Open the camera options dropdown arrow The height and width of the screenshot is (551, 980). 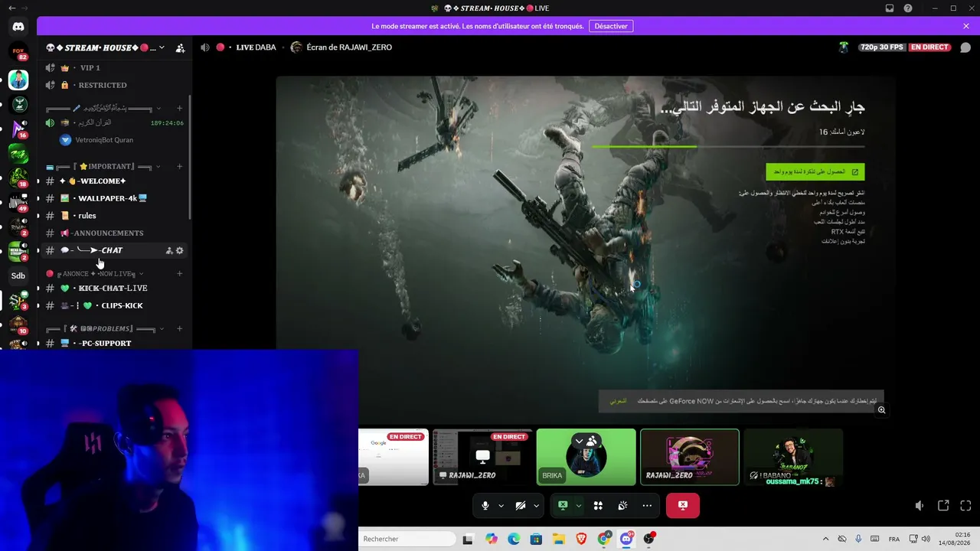pyautogui.click(x=537, y=506)
